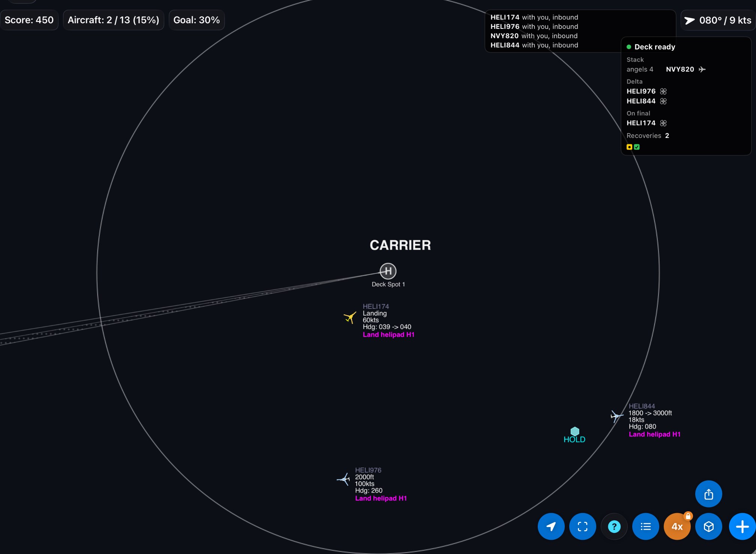
Task: Click the HOLD waypoint hexagon
Action: click(574, 431)
